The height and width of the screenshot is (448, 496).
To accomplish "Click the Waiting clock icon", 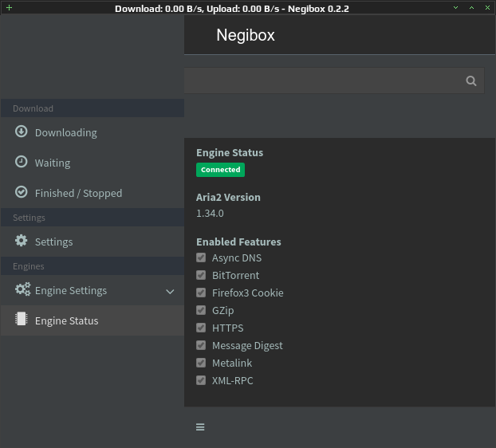I will 22,162.
